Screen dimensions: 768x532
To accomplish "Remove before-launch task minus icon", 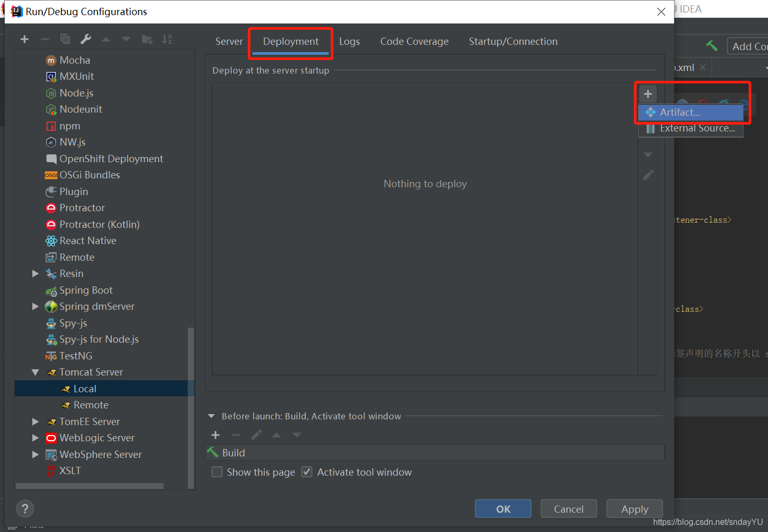I will (x=236, y=435).
